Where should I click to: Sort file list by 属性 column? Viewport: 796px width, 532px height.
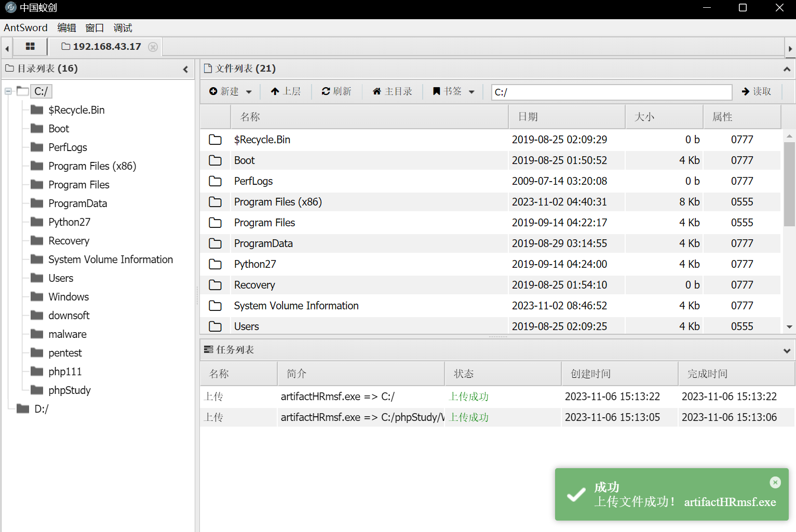[x=742, y=117]
